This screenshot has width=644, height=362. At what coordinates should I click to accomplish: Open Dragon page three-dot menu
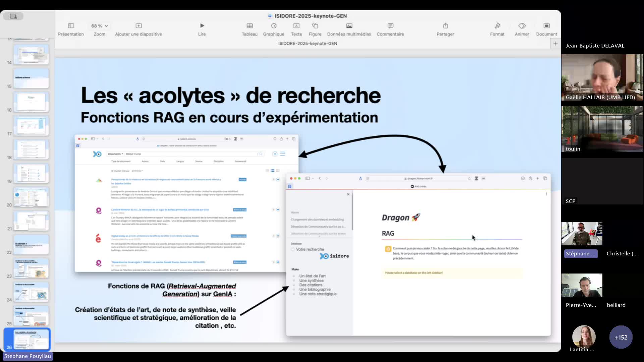coord(546,194)
